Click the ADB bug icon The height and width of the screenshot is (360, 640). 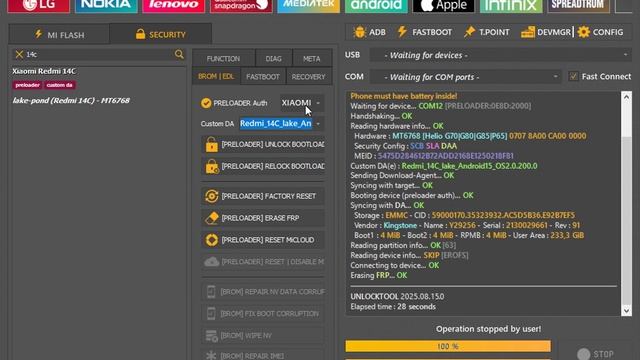tap(360, 32)
